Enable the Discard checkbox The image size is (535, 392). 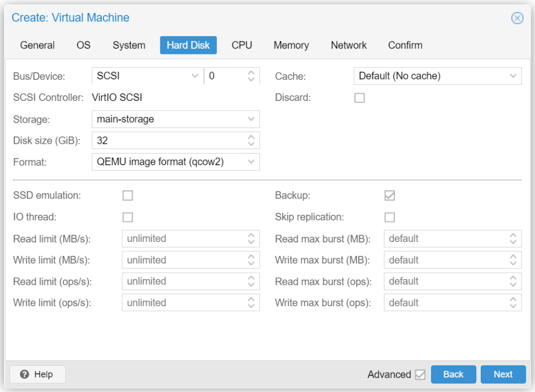coord(359,98)
